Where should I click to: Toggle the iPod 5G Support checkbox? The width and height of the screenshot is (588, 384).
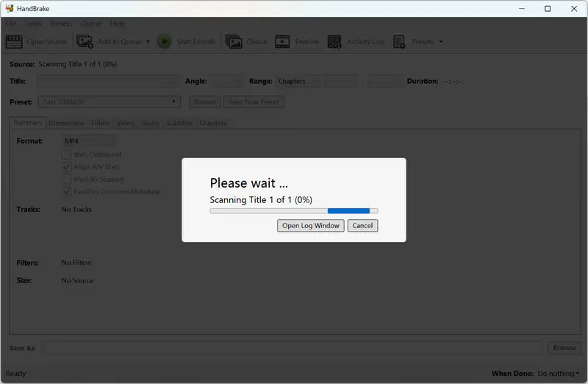coord(66,179)
